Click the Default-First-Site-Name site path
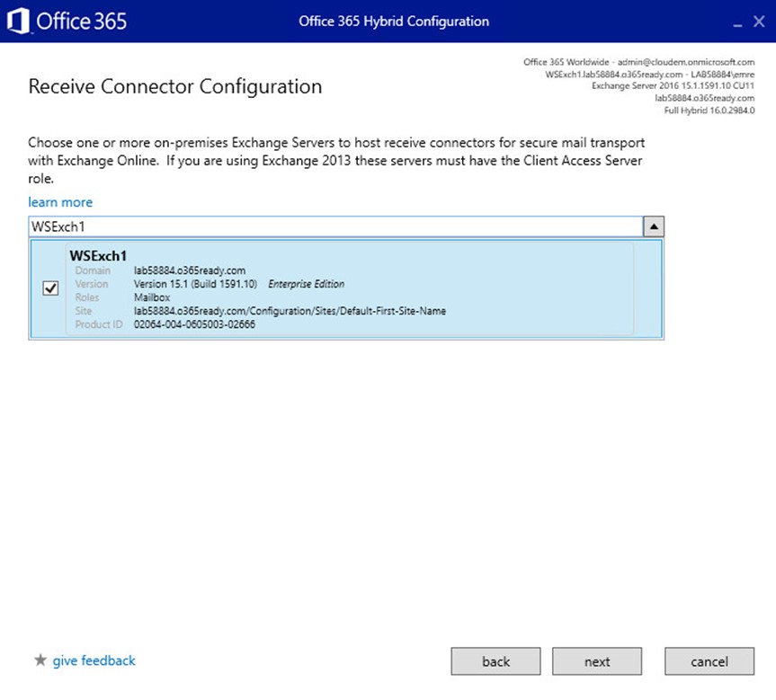This screenshot has height=700, width=776. click(290, 311)
